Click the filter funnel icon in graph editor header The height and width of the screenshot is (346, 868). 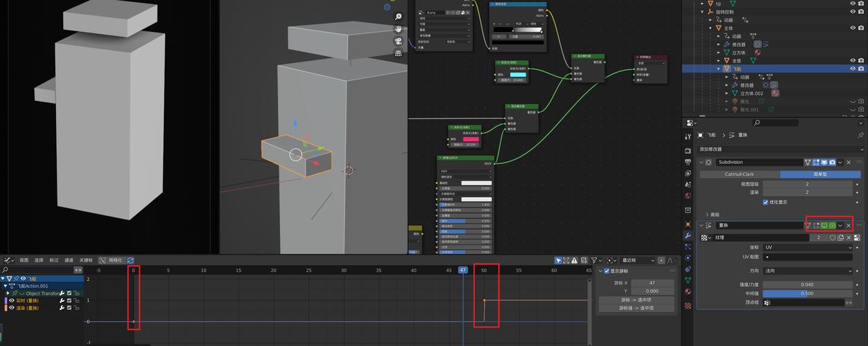[x=593, y=260]
